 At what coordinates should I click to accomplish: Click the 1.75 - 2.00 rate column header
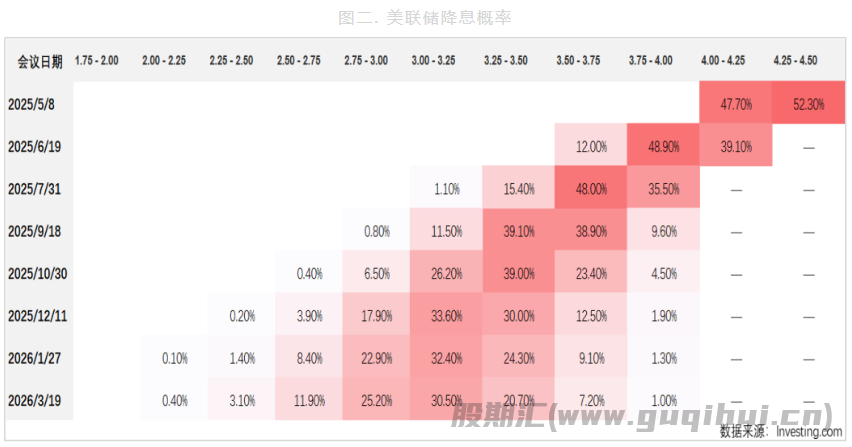coord(96,61)
